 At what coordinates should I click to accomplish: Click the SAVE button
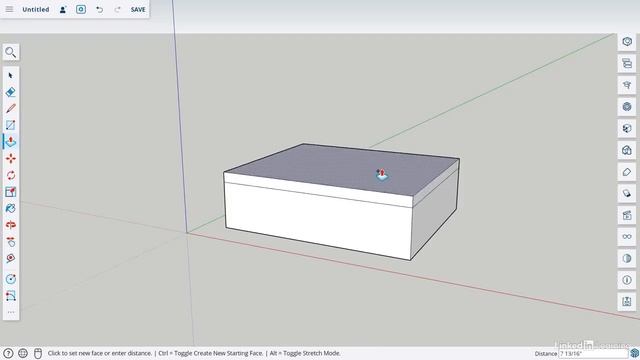(x=138, y=9)
